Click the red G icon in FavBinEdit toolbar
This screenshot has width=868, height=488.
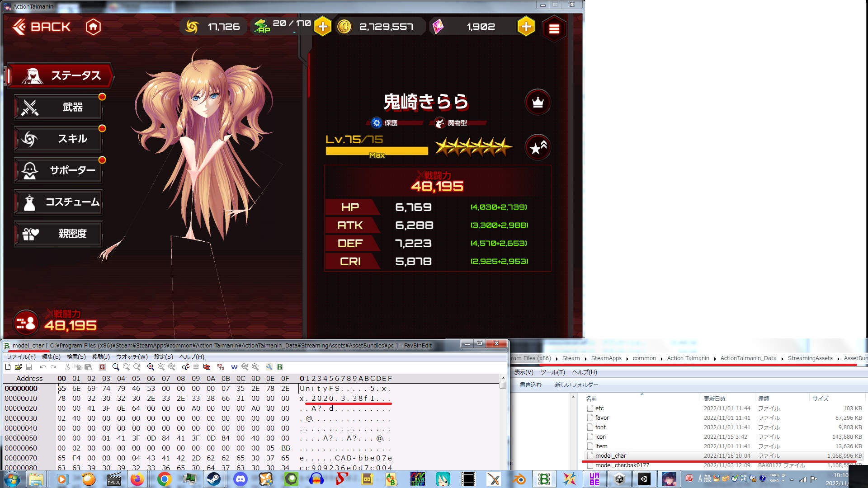102,367
